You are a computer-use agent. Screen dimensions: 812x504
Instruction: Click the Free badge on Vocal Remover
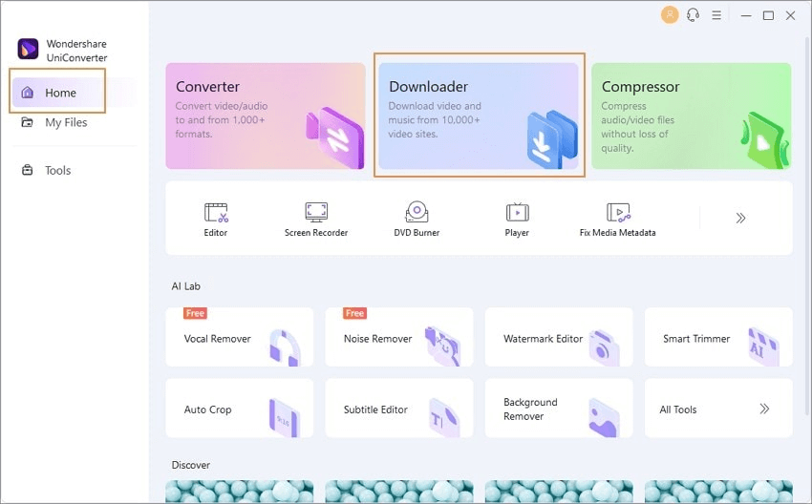click(195, 313)
